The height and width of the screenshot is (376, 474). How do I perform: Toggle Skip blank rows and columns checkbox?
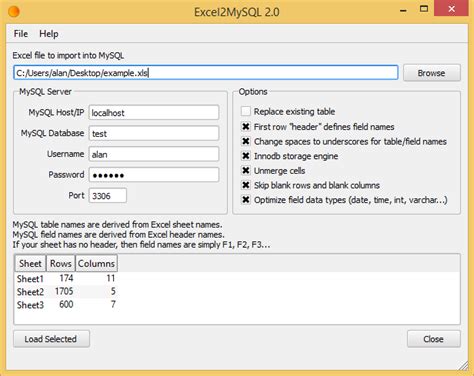246,185
